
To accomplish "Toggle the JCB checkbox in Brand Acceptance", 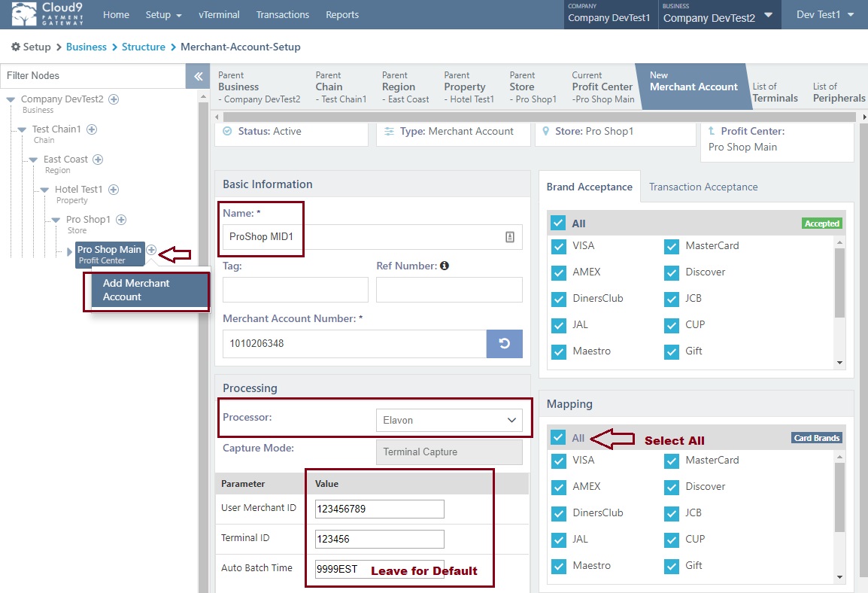I will [670, 298].
